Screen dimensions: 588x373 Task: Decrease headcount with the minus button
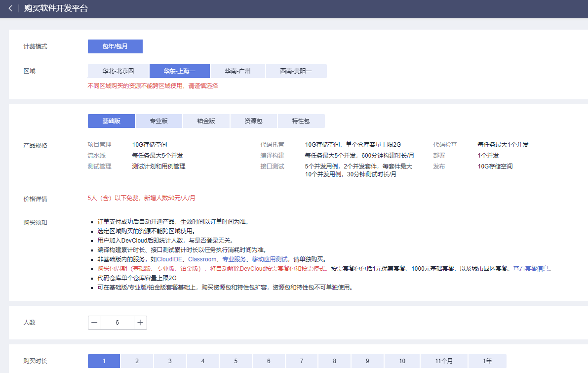(x=94, y=323)
